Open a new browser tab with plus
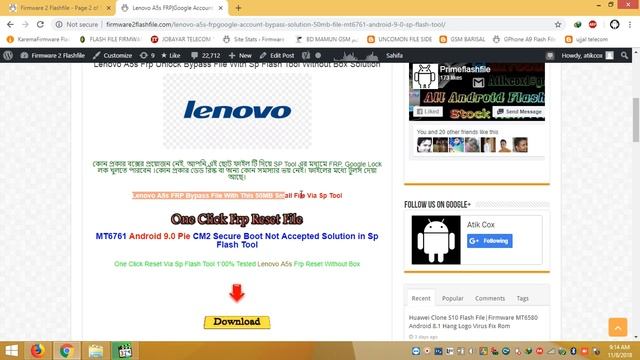The image size is (640, 360). (238, 8)
